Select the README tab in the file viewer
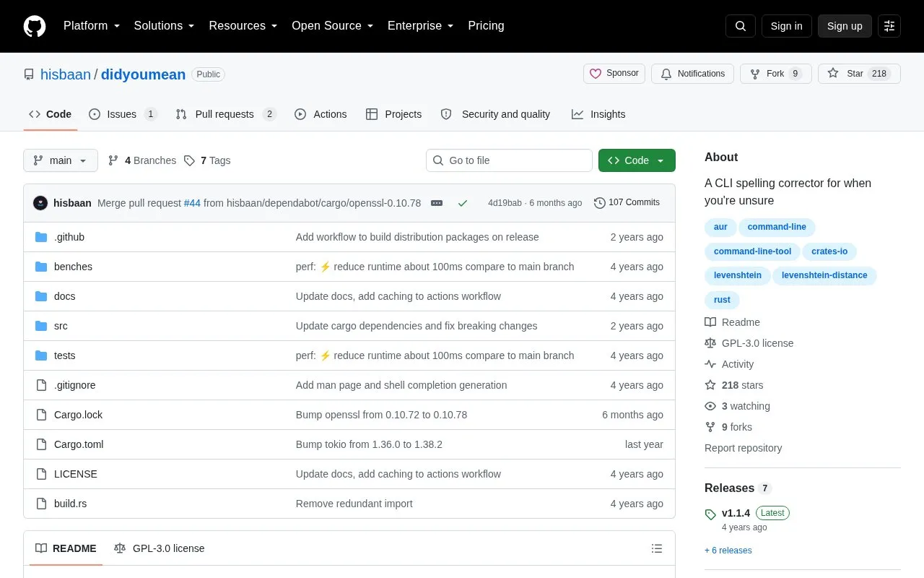The image size is (924, 578). coord(66,548)
